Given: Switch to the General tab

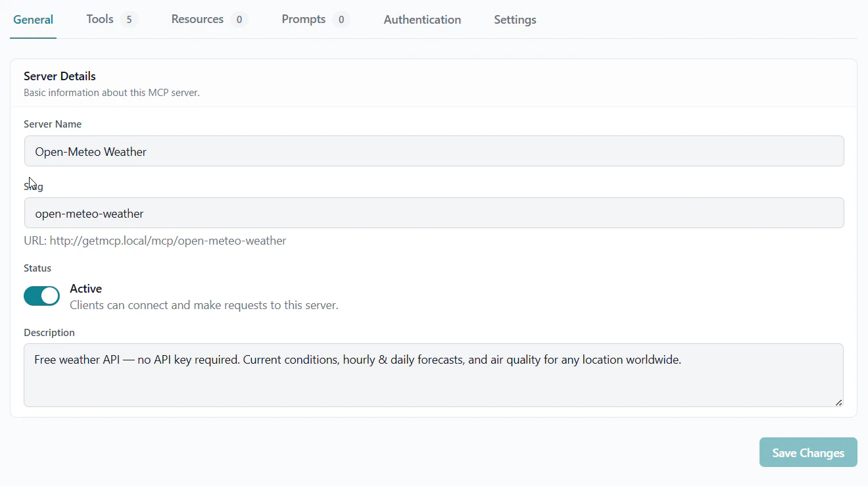Looking at the screenshot, I should [33, 20].
